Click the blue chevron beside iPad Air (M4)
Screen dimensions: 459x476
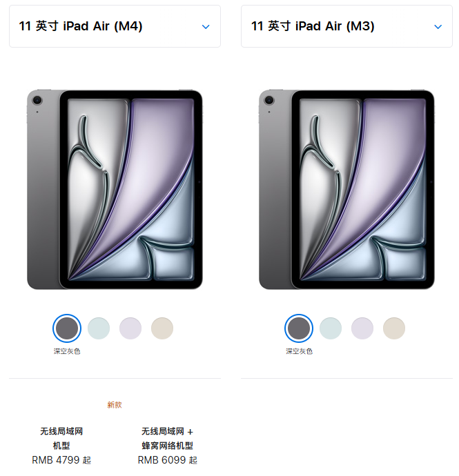[x=206, y=27]
